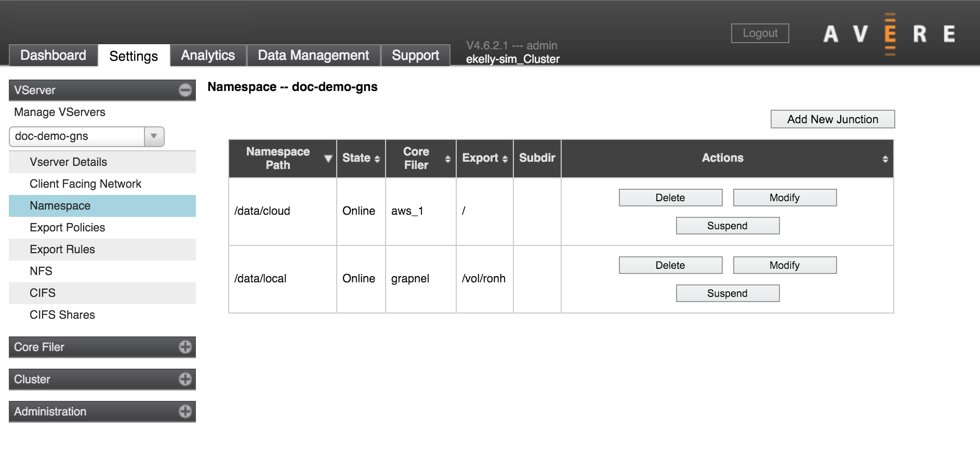Click the VServer section header

(x=102, y=90)
